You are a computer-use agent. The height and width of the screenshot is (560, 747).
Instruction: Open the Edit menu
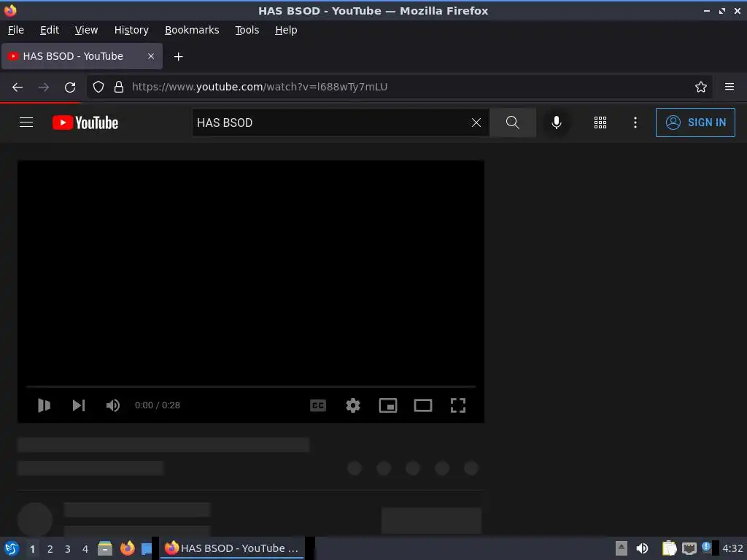(x=50, y=30)
